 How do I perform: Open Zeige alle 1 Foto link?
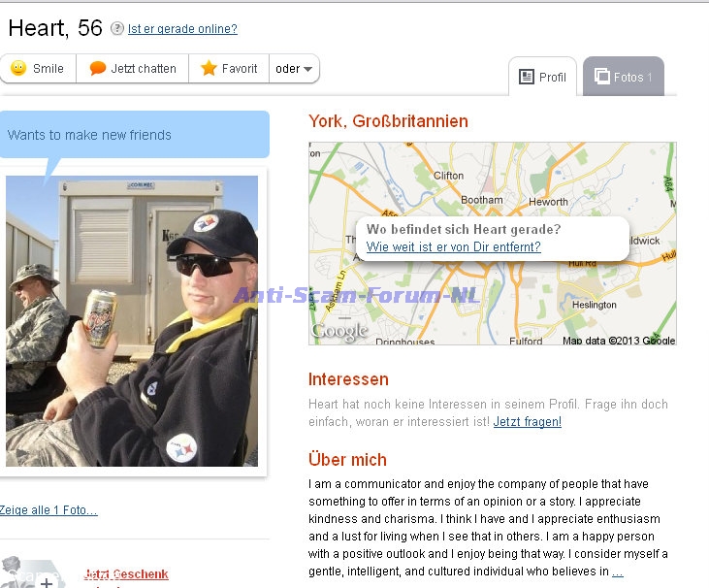[48, 510]
